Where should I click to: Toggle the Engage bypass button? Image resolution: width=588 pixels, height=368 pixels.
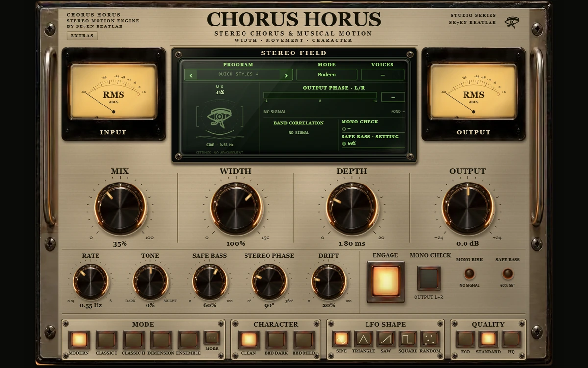click(x=386, y=281)
